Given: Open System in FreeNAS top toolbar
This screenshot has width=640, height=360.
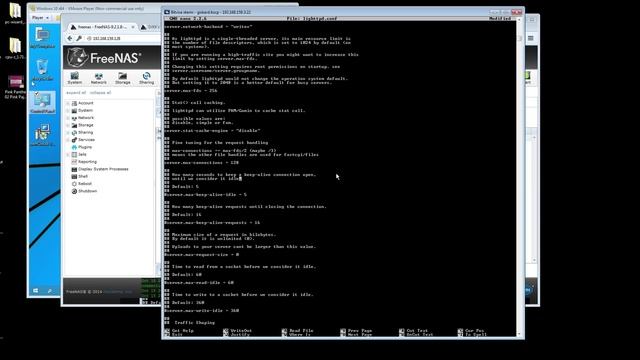Looking at the screenshot, I should (74, 78).
